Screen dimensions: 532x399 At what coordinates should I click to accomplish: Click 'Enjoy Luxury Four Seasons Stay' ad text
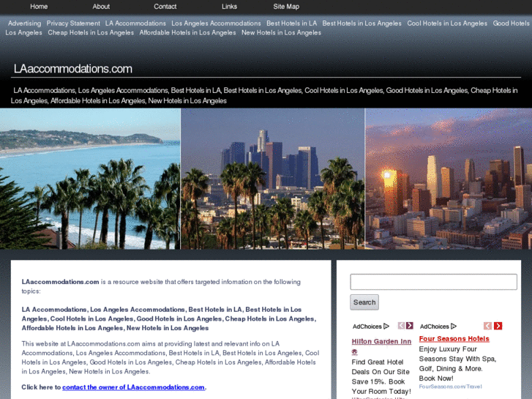pos(457,364)
